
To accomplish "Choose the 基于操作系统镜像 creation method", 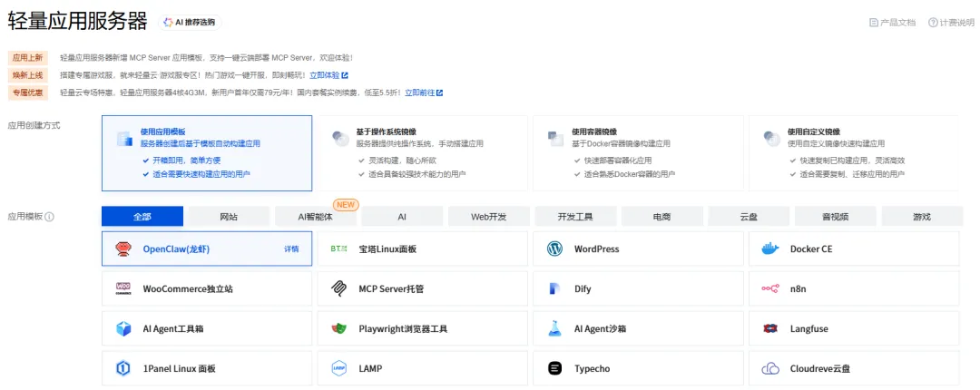I will pos(423,153).
